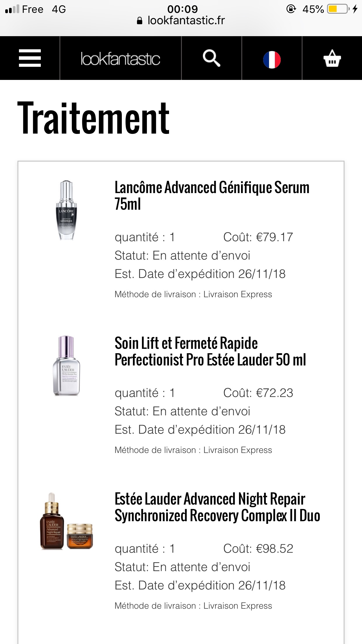The image size is (362, 644).
Task: Tap the cellular signal strength icon
Action: coord(12,9)
